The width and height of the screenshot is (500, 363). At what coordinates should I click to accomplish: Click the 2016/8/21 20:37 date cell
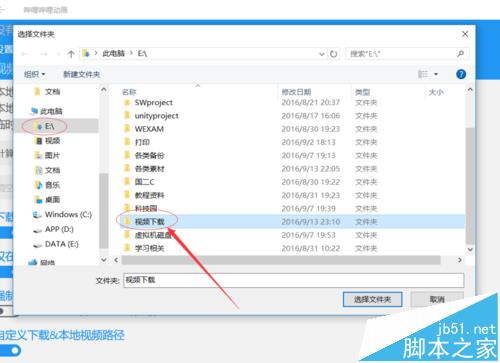click(311, 103)
